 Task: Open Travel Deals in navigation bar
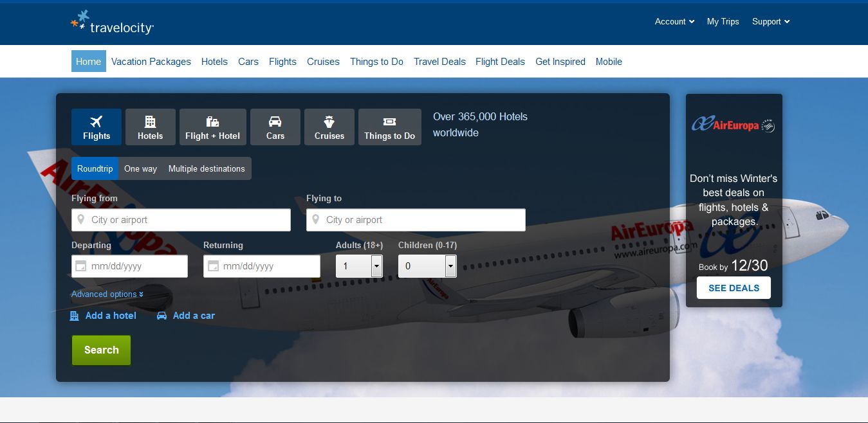coord(439,62)
